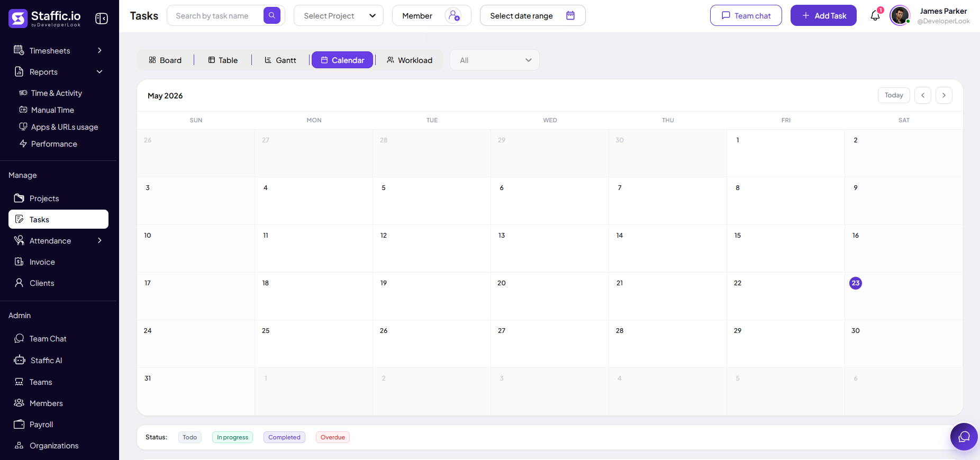Click the @DeveloperLook username text
Screen dimensions: 980x460
click(943, 21)
